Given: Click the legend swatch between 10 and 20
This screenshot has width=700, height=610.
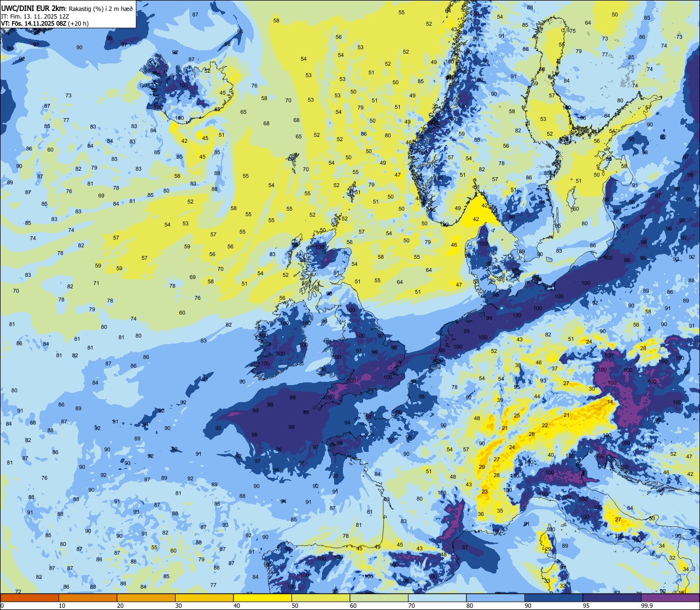Looking at the screenshot, I should (x=87, y=597).
